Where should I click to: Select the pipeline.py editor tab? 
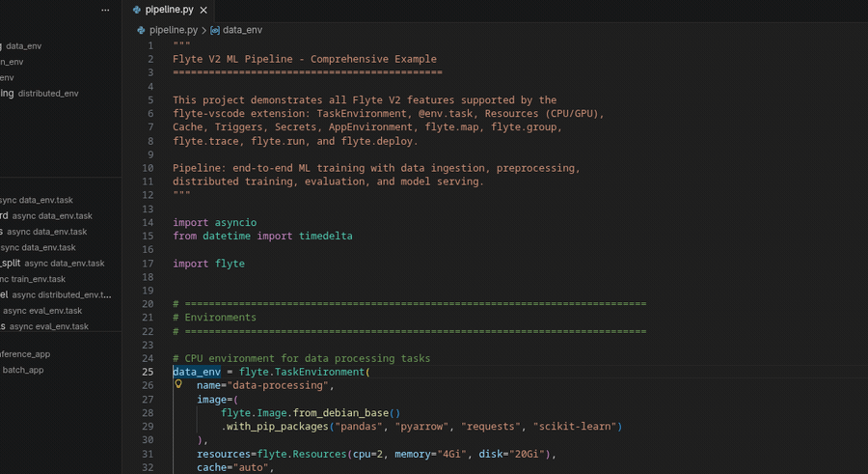click(x=170, y=10)
